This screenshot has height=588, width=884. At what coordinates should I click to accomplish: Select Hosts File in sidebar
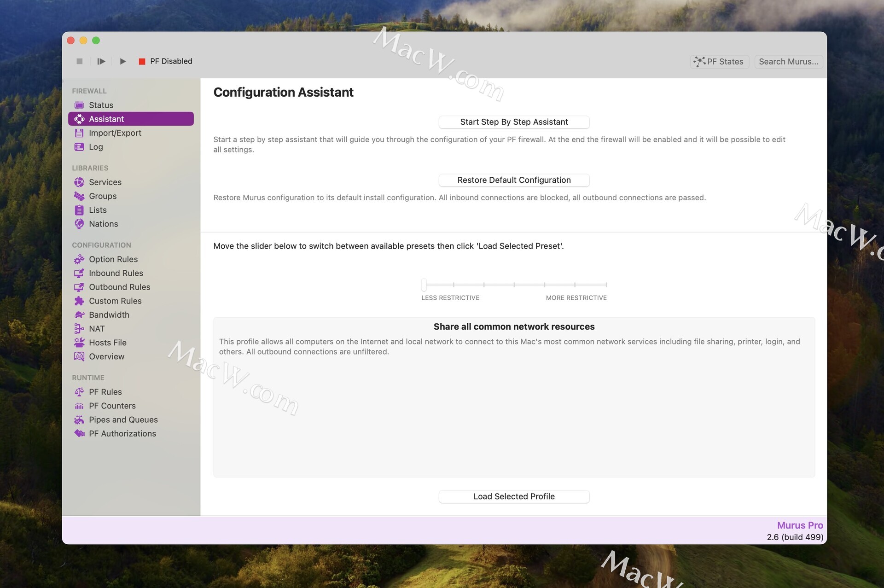point(107,343)
